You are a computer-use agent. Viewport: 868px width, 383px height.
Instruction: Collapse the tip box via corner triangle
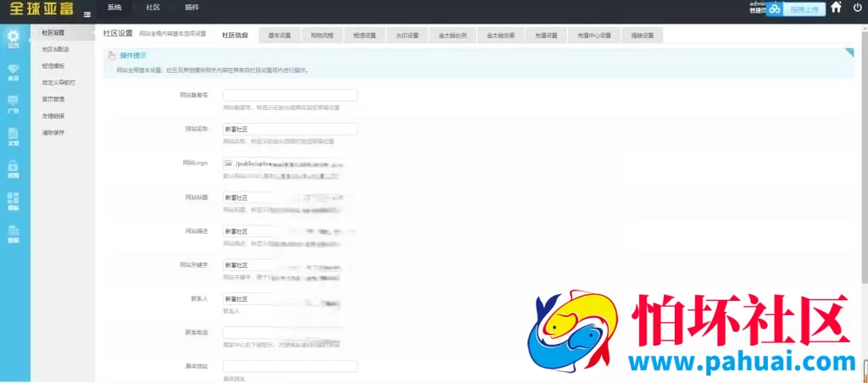(x=849, y=53)
